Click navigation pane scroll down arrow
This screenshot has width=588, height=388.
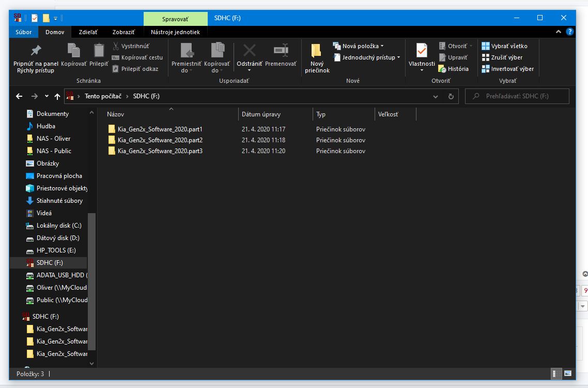92,363
